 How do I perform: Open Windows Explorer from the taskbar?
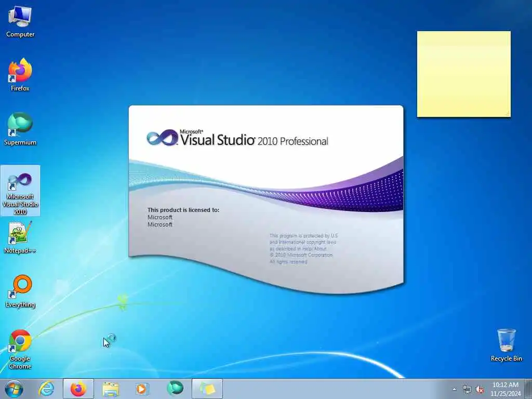(111, 389)
